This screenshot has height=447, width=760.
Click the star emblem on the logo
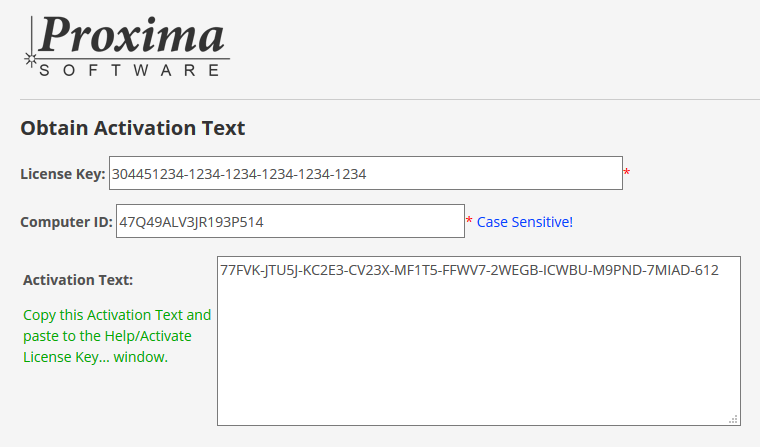pos(31,60)
